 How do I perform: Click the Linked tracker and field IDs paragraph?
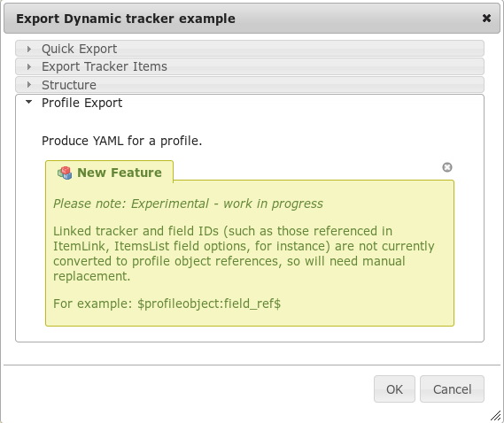click(x=244, y=254)
